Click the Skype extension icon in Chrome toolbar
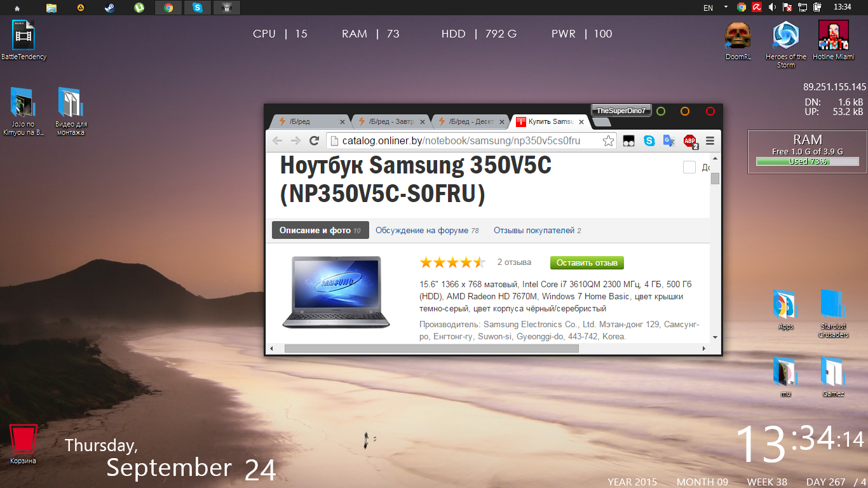Image resolution: width=868 pixels, height=488 pixels. click(649, 141)
